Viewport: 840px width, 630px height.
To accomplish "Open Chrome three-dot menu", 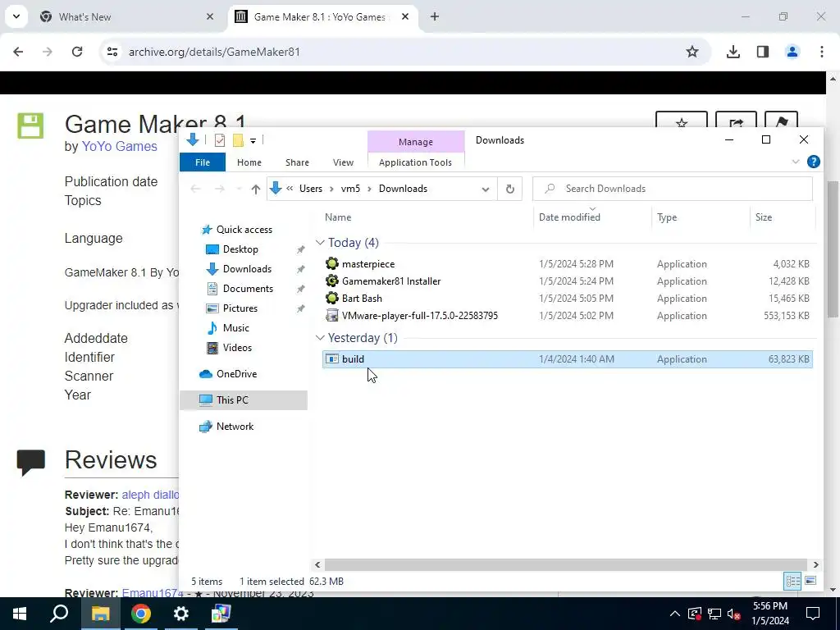I will click(822, 52).
